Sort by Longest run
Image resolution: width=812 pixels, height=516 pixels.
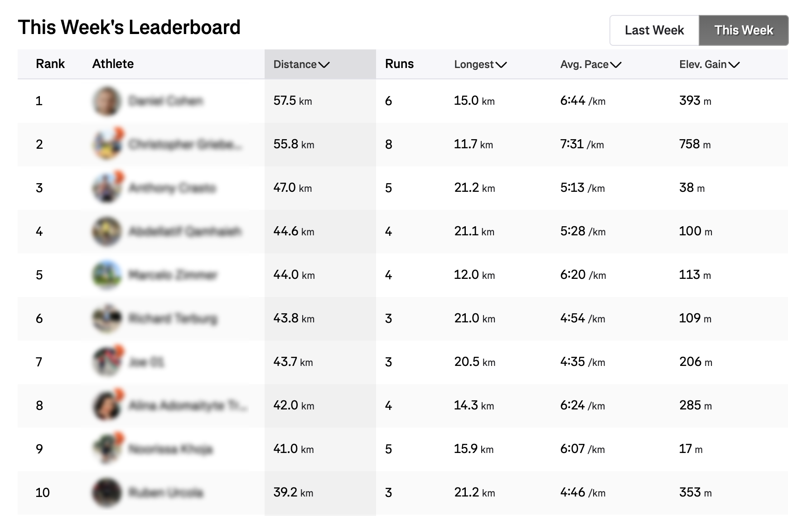click(479, 64)
